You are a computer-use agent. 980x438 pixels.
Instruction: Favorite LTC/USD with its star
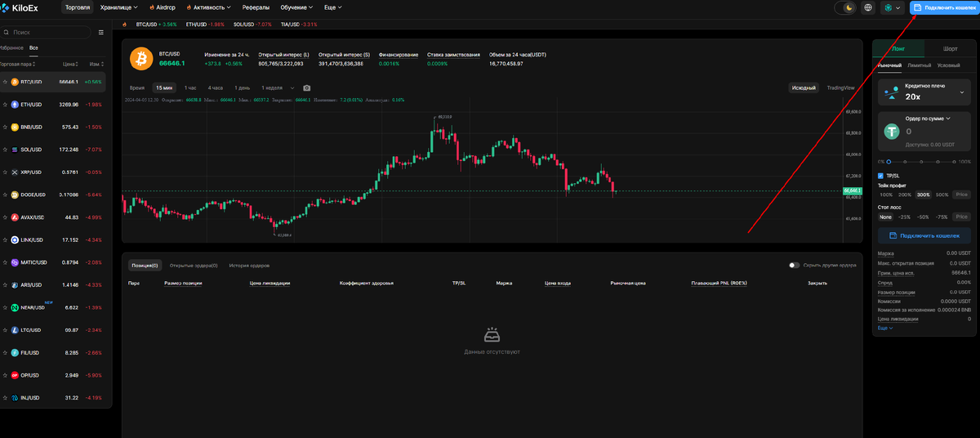coord(5,330)
